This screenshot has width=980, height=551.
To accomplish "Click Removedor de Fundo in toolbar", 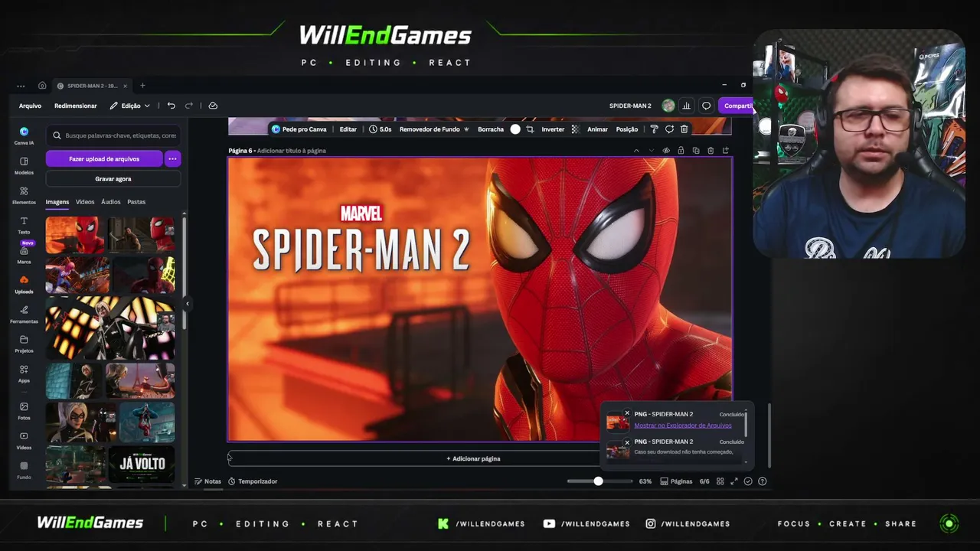I will (x=434, y=129).
